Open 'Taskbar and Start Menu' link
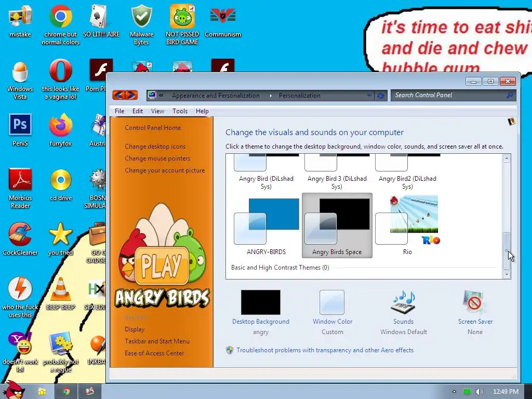 157,341
